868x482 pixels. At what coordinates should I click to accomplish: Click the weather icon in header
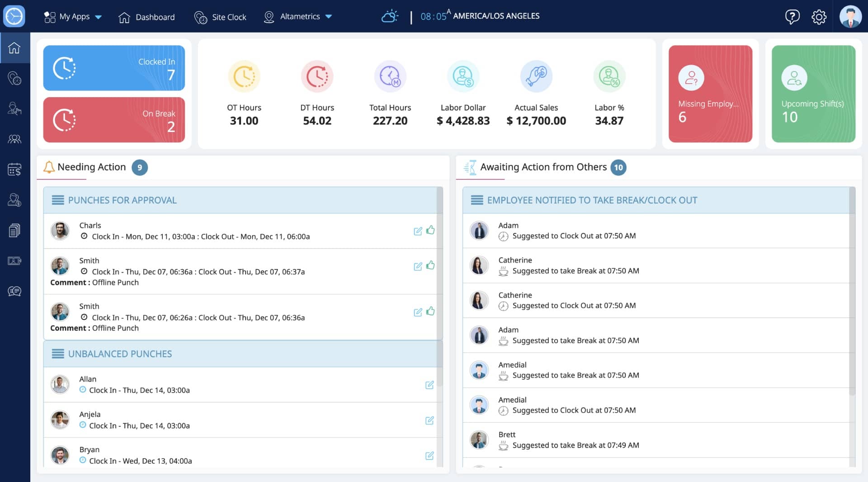[x=390, y=17]
